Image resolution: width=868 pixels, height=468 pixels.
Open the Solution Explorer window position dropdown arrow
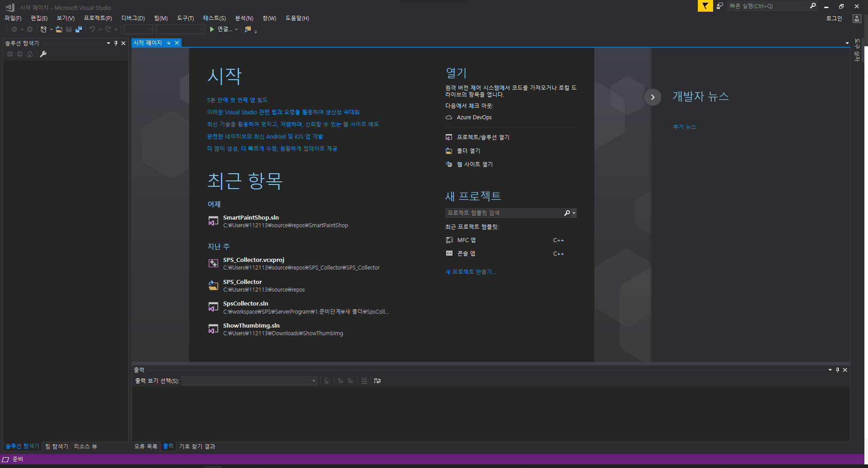coord(108,43)
